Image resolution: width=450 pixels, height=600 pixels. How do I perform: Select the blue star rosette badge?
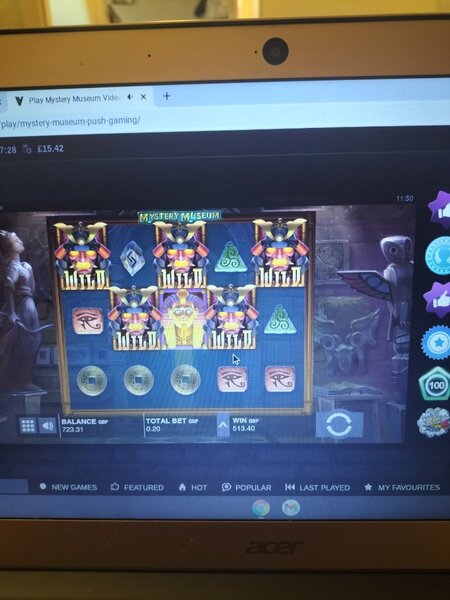[437, 343]
